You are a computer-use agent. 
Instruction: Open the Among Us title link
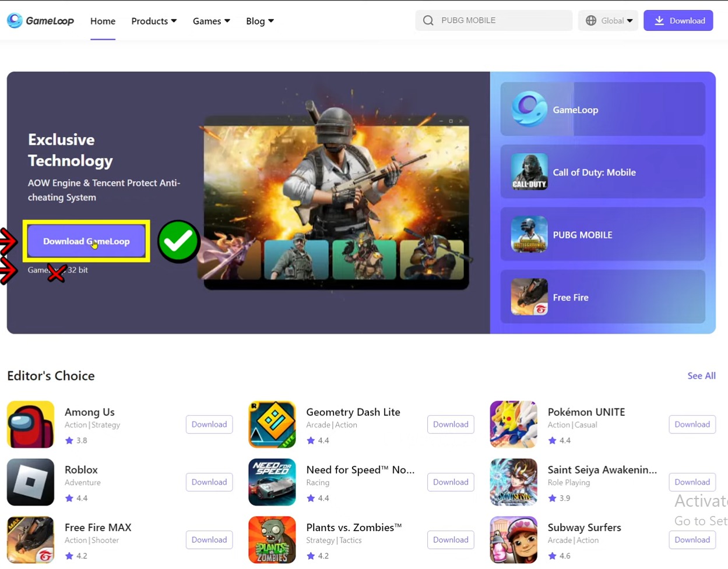click(x=90, y=412)
